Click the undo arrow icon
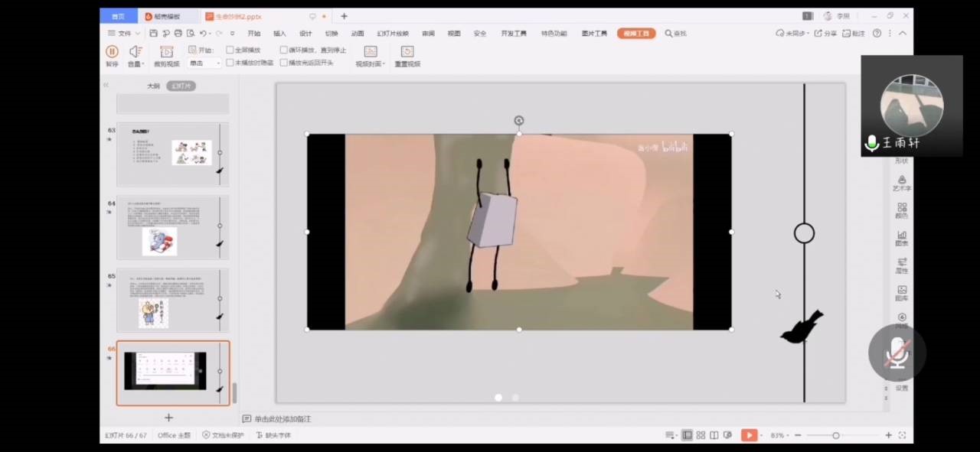The height and width of the screenshot is (452, 980). tap(203, 34)
